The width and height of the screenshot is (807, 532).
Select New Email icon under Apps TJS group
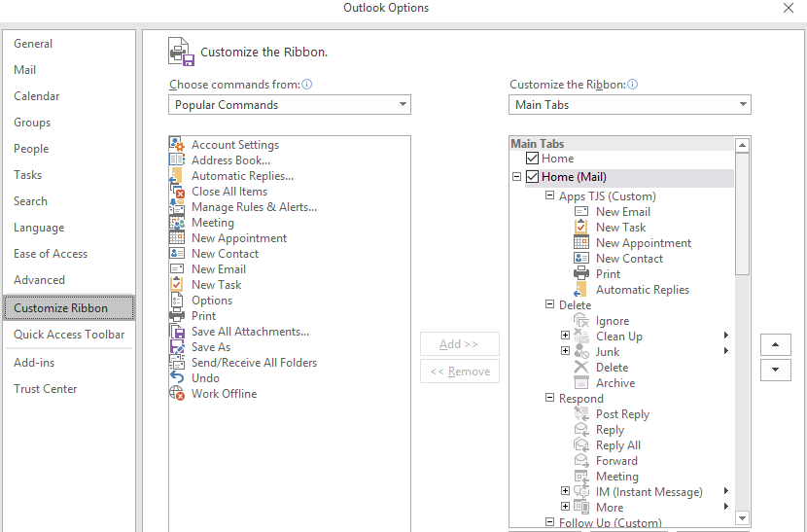click(x=581, y=212)
